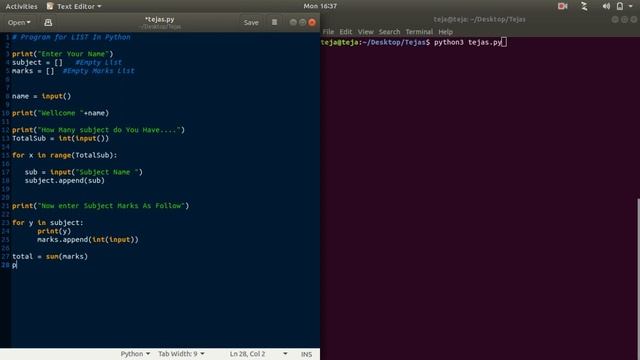The width and height of the screenshot is (640, 360).
Task: Save the tejas.py file
Action: click(251, 22)
